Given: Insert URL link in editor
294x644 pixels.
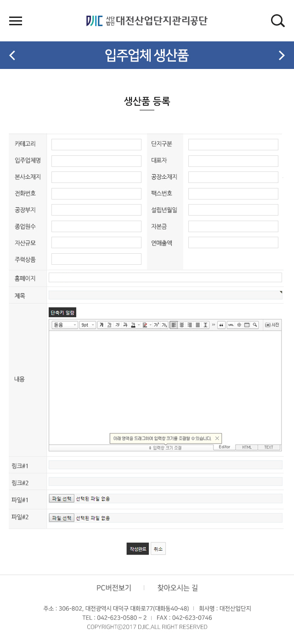Looking at the screenshot, I should click(x=231, y=325).
